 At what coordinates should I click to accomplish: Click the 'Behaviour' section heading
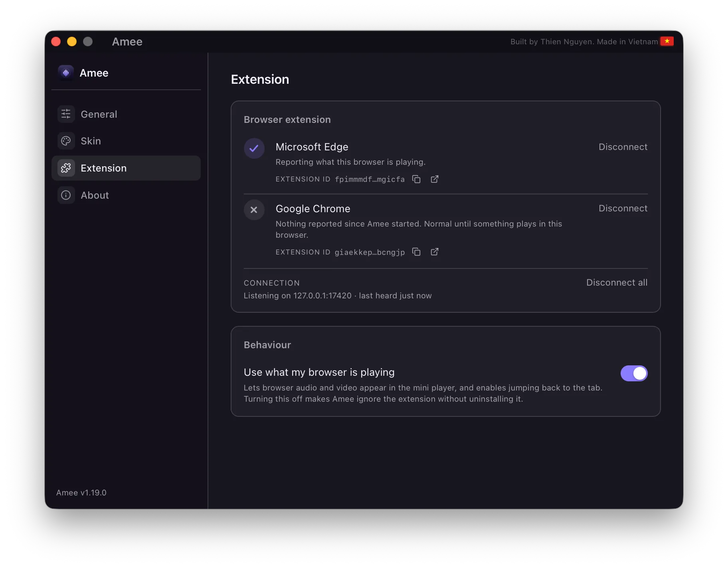click(x=267, y=345)
